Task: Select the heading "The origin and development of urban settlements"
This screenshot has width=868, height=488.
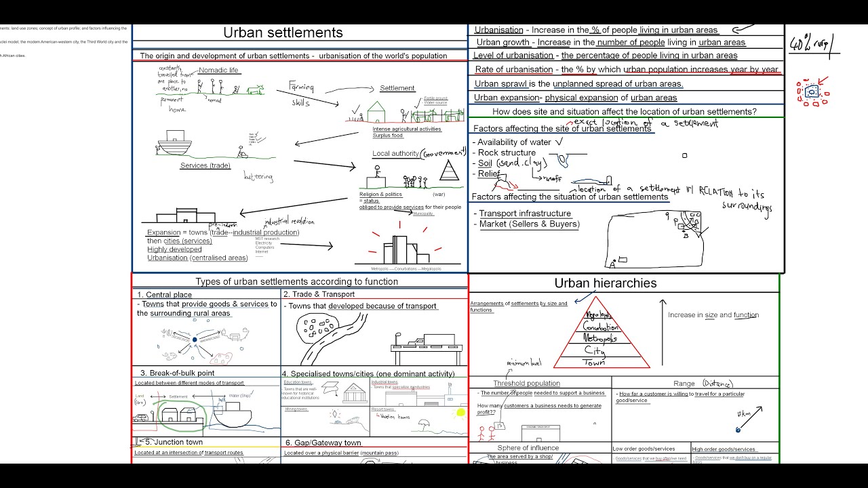Action: [x=225, y=56]
